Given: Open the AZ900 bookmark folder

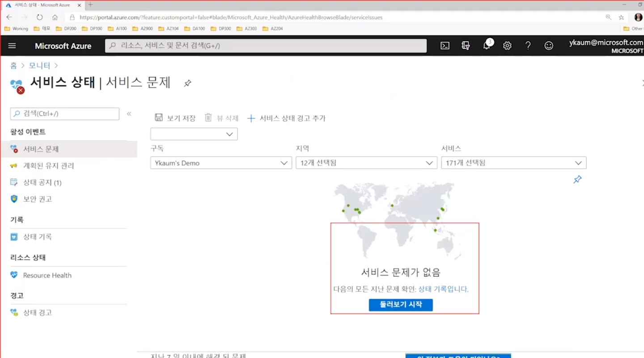Looking at the screenshot, I should [x=143, y=29].
